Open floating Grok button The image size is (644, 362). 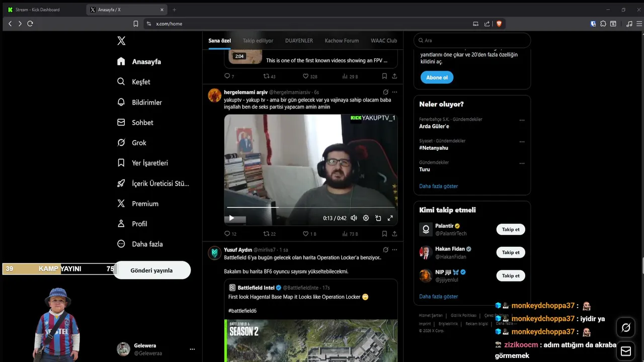626,328
